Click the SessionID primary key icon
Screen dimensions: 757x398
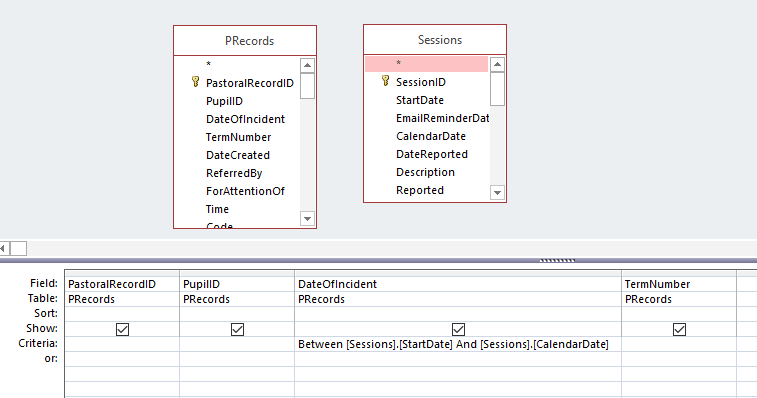[385, 81]
